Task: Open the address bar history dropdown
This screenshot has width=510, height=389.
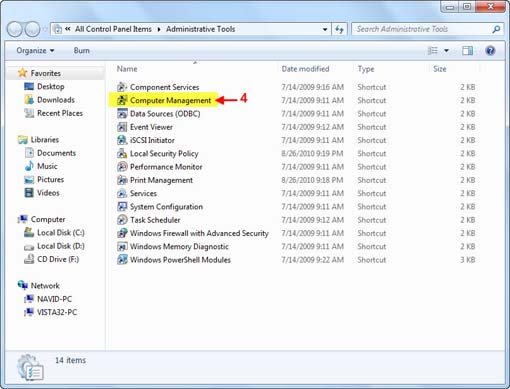Action: point(325,29)
